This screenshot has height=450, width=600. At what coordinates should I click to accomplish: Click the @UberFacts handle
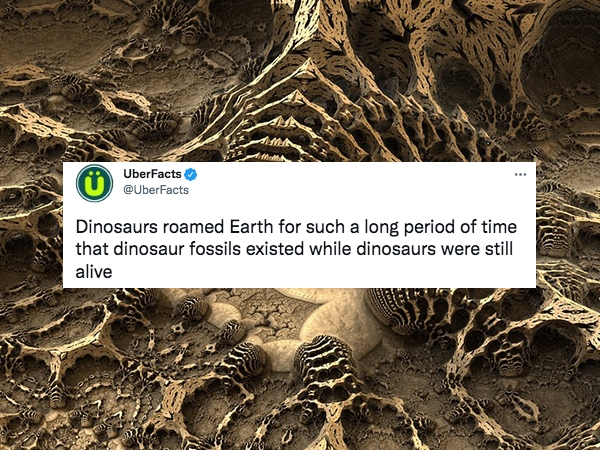coord(155,190)
